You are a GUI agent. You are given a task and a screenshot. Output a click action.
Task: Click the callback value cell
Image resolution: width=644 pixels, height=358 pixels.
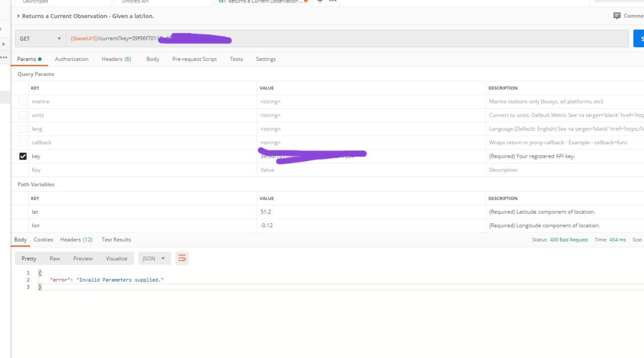[x=371, y=142]
